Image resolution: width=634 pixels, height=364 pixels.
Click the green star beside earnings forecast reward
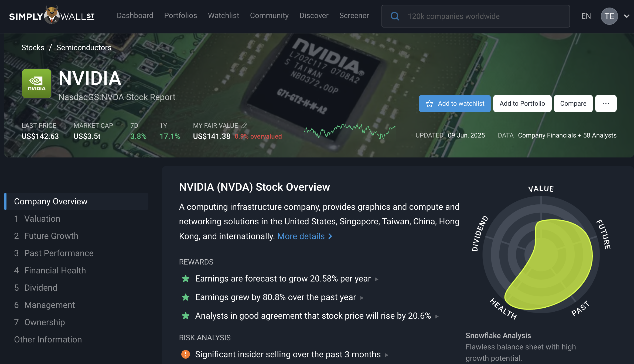[x=186, y=279]
